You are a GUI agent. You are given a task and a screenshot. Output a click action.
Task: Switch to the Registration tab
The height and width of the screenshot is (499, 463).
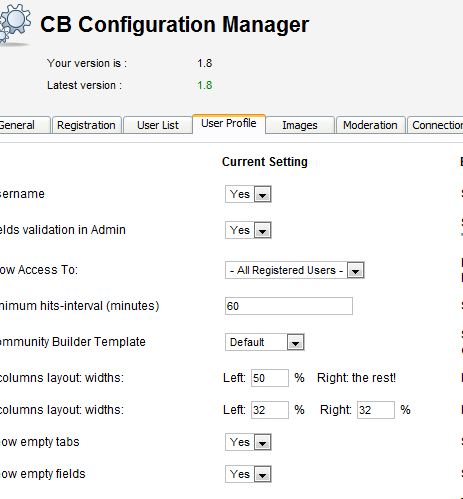point(86,125)
